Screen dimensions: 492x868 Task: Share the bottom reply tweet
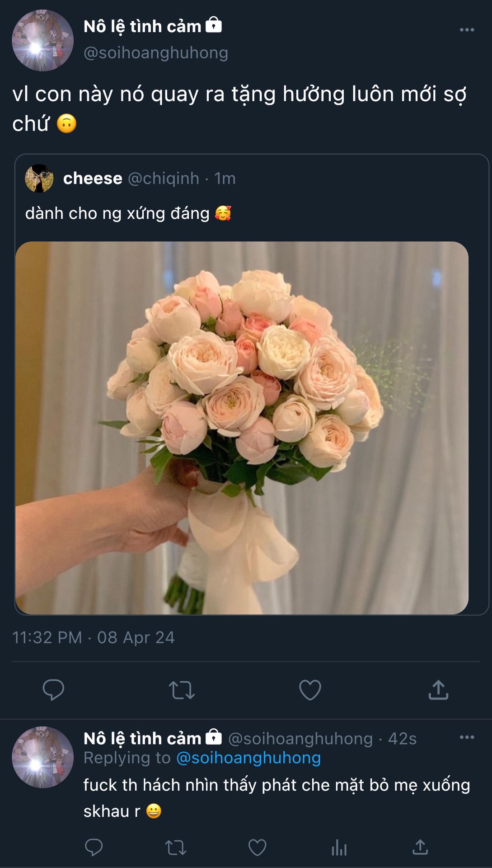[x=420, y=847]
